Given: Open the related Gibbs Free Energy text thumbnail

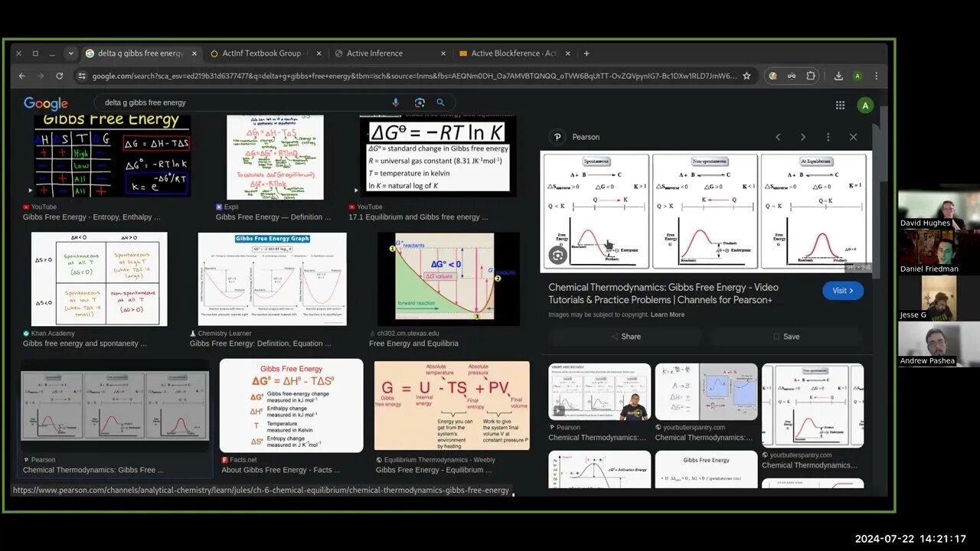Looking at the screenshot, I should click(706, 469).
